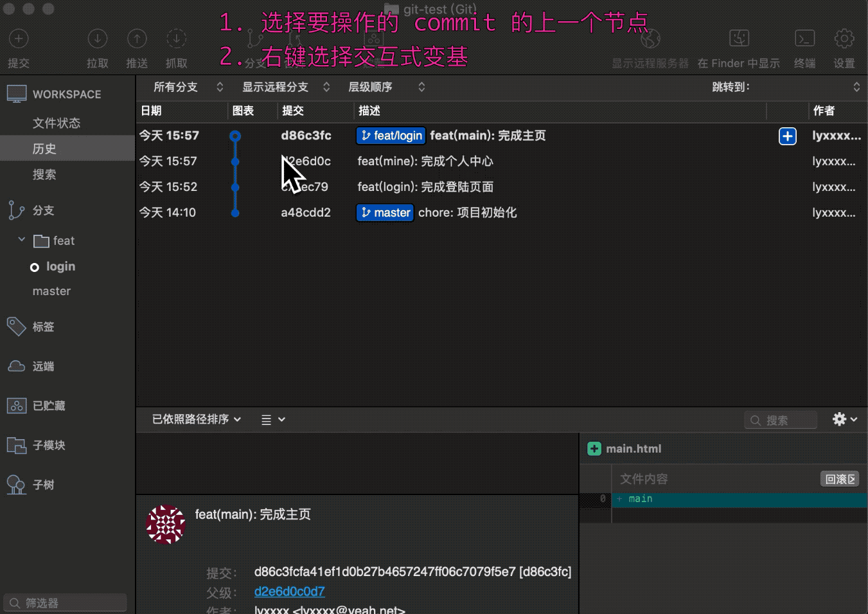Click the WORKSPACE section label

click(67, 95)
